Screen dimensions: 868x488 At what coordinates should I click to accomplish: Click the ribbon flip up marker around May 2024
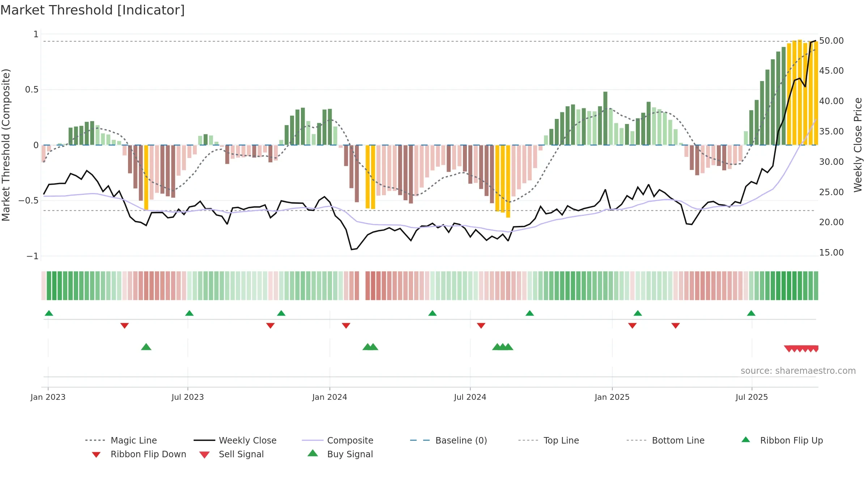[432, 313]
